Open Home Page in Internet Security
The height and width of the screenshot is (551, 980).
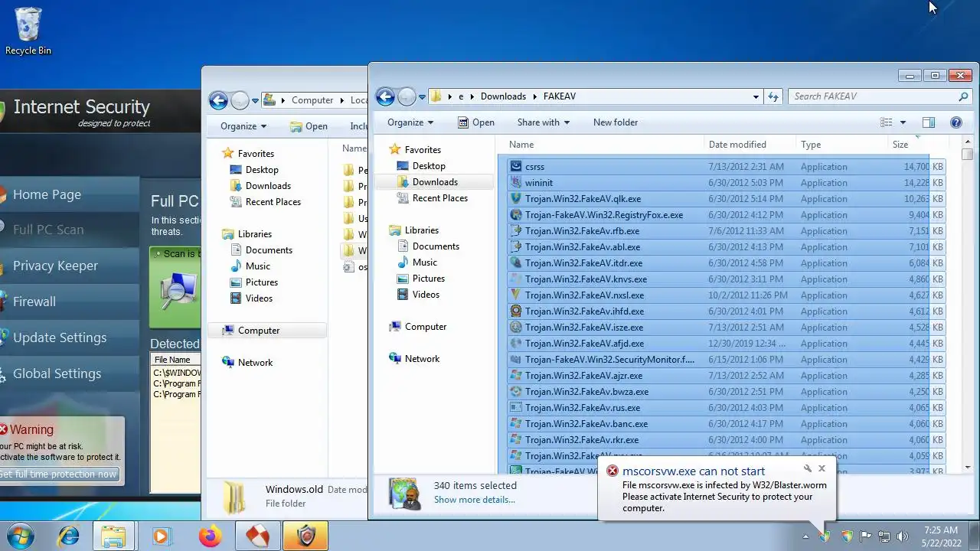click(47, 194)
